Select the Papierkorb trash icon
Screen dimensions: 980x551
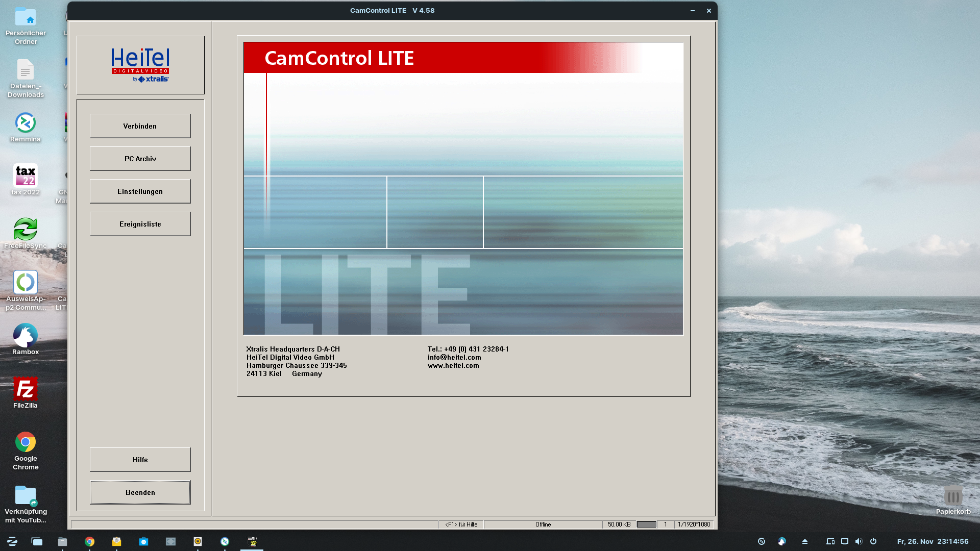coord(953,500)
